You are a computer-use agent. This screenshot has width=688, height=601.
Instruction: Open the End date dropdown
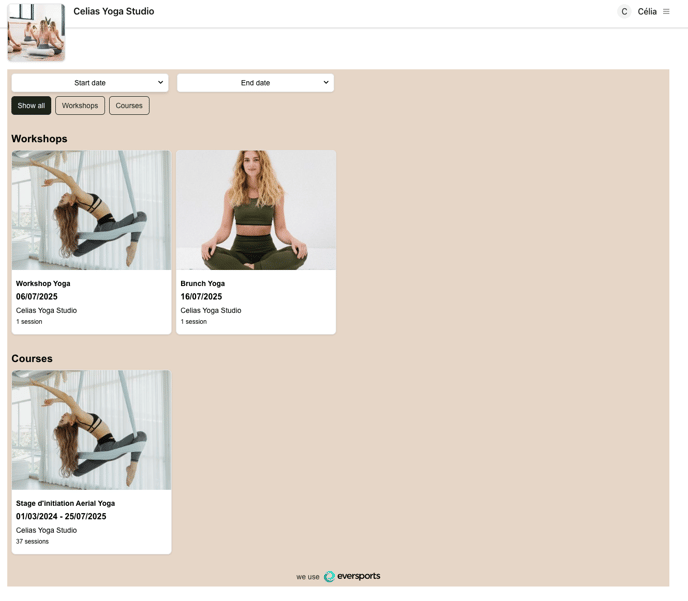click(x=255, y=82)
